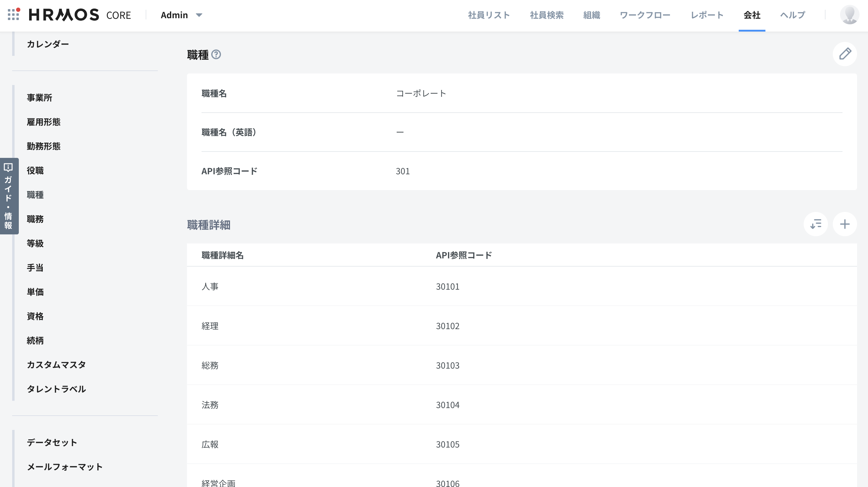Switch to the 社員リスト tab
This screenshot has width=868, height=487.
pyautogui.click(x=489, y=15)
